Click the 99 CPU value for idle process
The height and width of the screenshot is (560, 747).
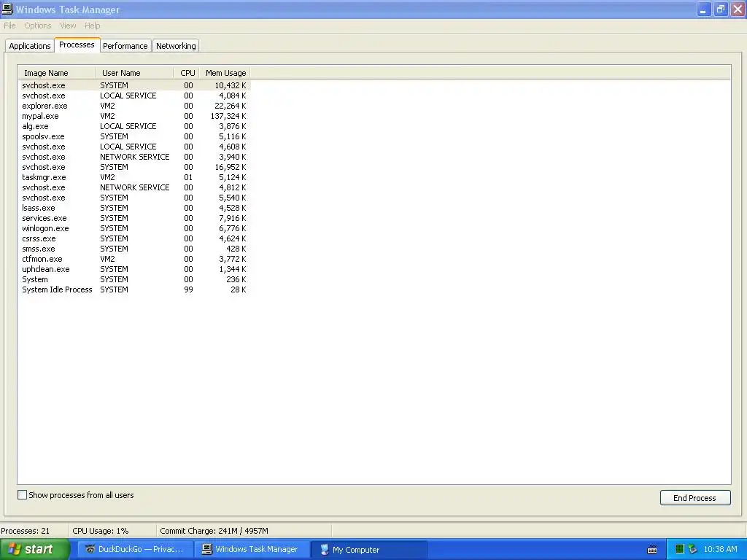point(189,289)
